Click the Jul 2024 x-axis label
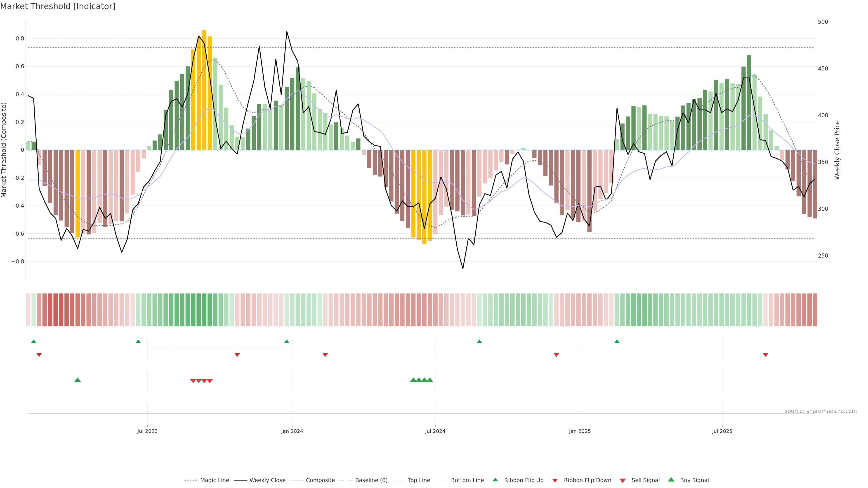 435,431
